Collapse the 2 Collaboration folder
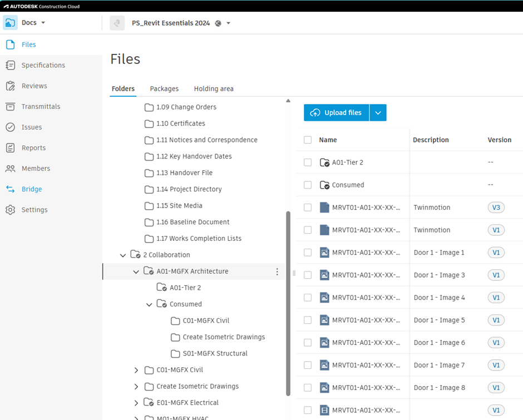The image size is (523, 420). point(123,255)
